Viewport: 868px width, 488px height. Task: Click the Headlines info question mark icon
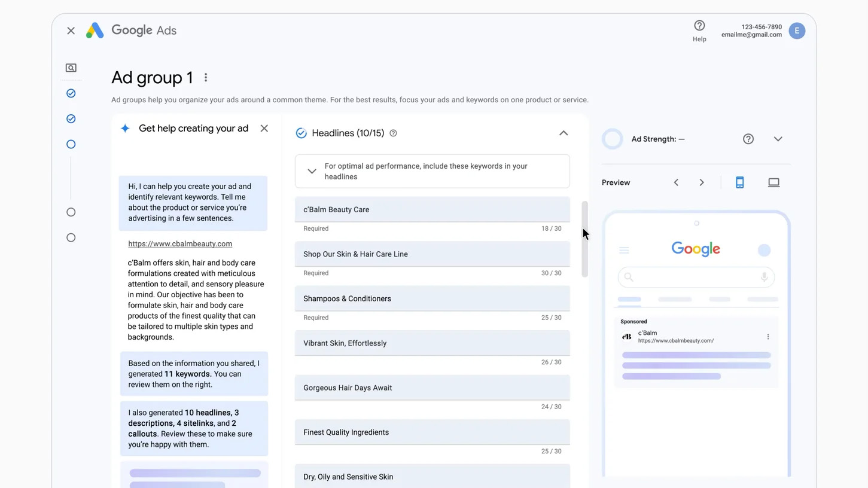pyautogui.click(x=393, y=133)
